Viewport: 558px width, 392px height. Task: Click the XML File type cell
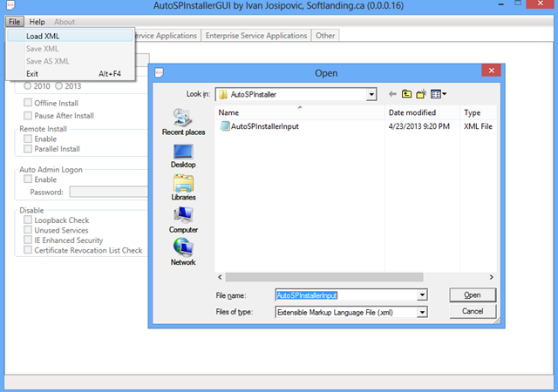click(478, 126)
